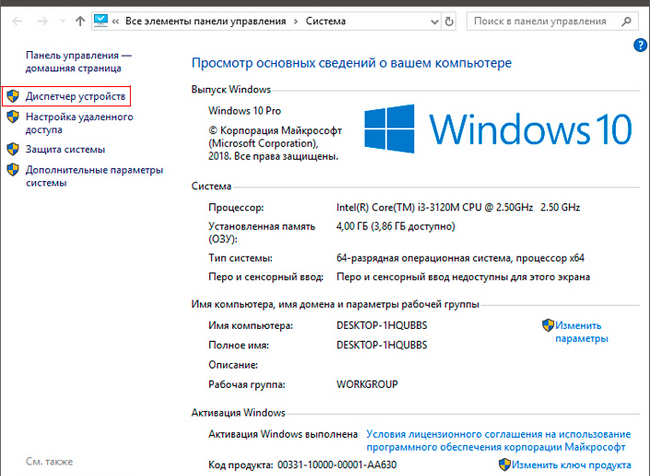The image size is (650, 476).
Task: Open recent locations dropdown arrow
Action: [63, 21]
